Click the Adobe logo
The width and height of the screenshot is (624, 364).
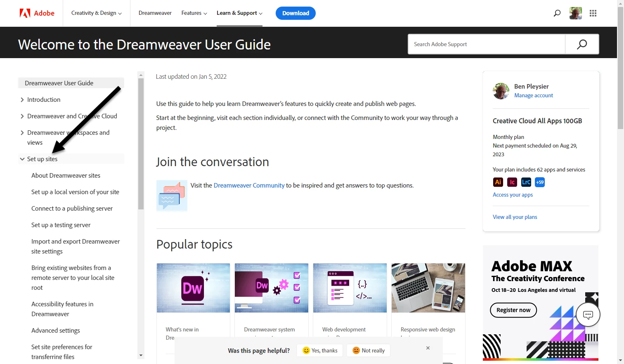37,13
